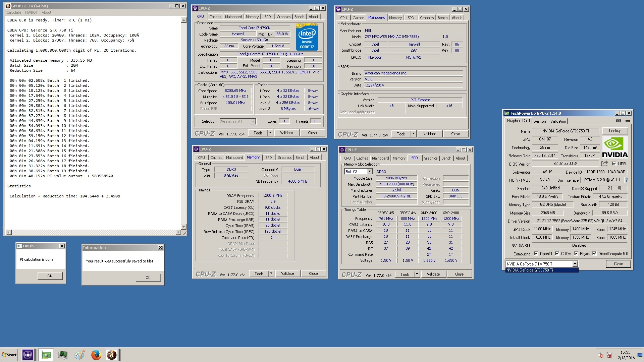Toggle the PhysX checkbox

click(x=576, y=254)
